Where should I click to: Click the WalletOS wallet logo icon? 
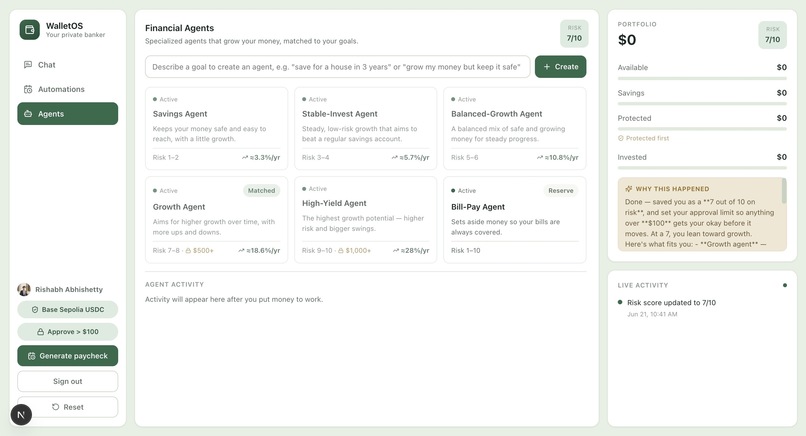click(29, 30)
